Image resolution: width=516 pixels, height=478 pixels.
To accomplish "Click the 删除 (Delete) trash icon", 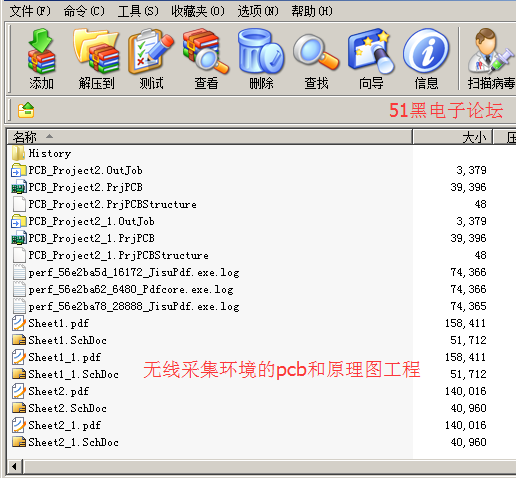I will pos(261,59).
